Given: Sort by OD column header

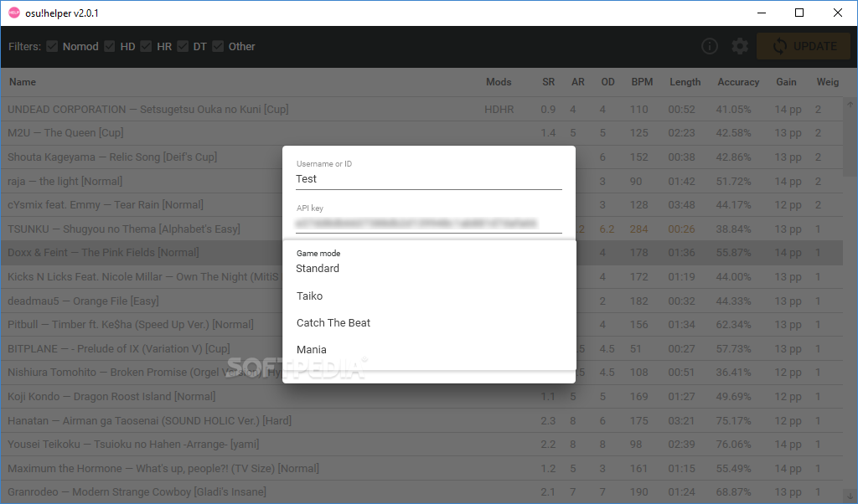Looking at the screenshot, I should [x=607, y=82].
